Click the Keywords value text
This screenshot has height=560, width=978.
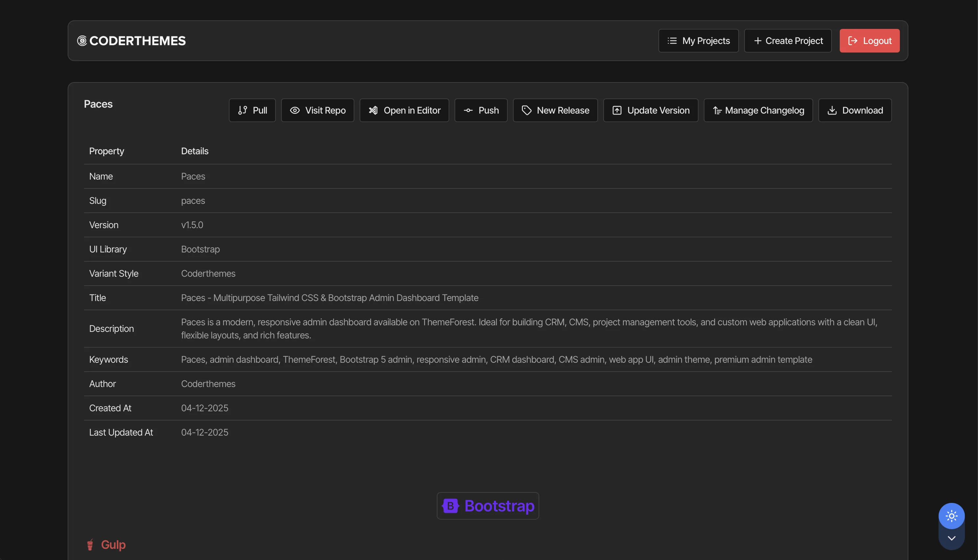tap(496, 360)
